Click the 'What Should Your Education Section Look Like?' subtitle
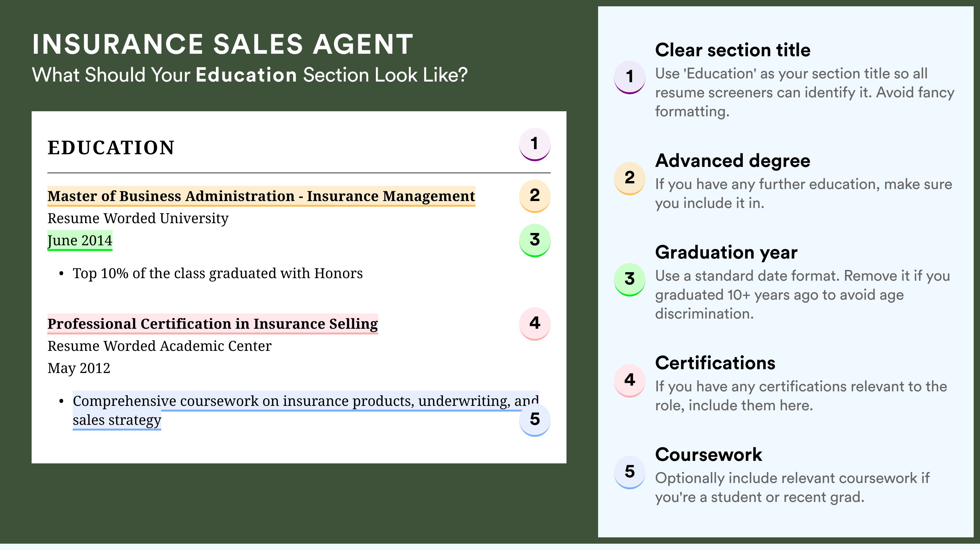This screenshot has height=550, width=980. [x=250, y=75]
